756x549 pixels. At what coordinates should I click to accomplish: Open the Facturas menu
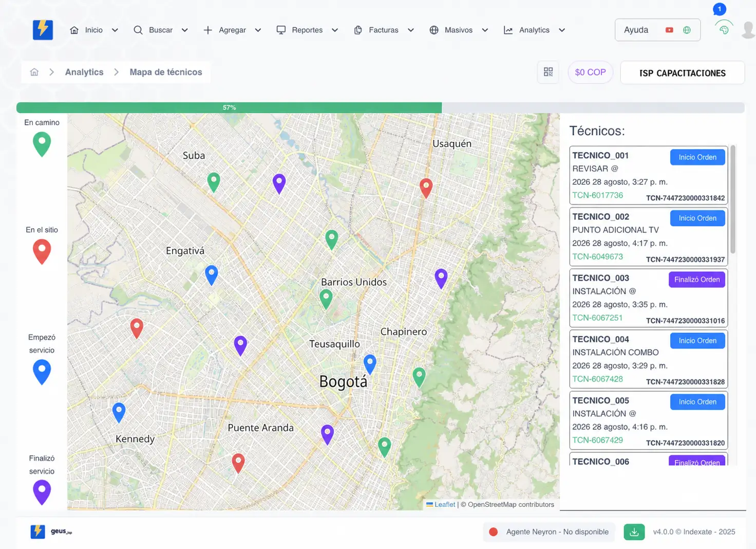pyautogui.click(x=384, y=30)
